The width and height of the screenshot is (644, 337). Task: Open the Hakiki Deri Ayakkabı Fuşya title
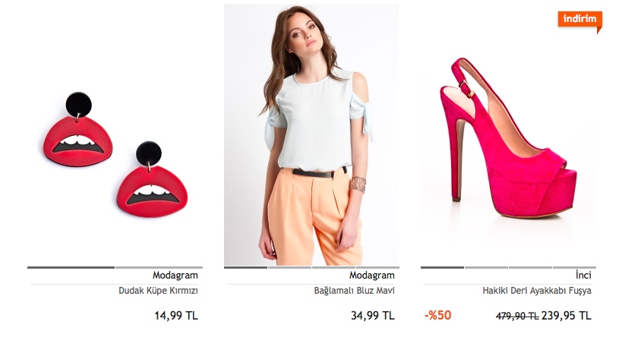(537, 291)
